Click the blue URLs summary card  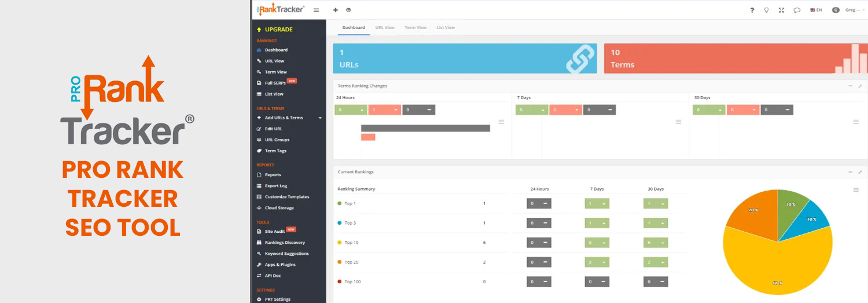coord(465,59)
